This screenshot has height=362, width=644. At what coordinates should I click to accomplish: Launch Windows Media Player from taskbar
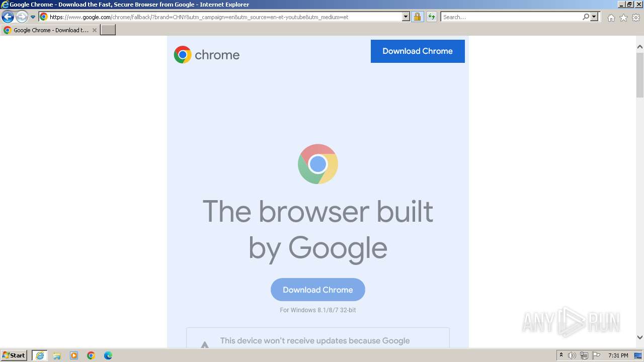pyautogui.click(x=74, y=355)
